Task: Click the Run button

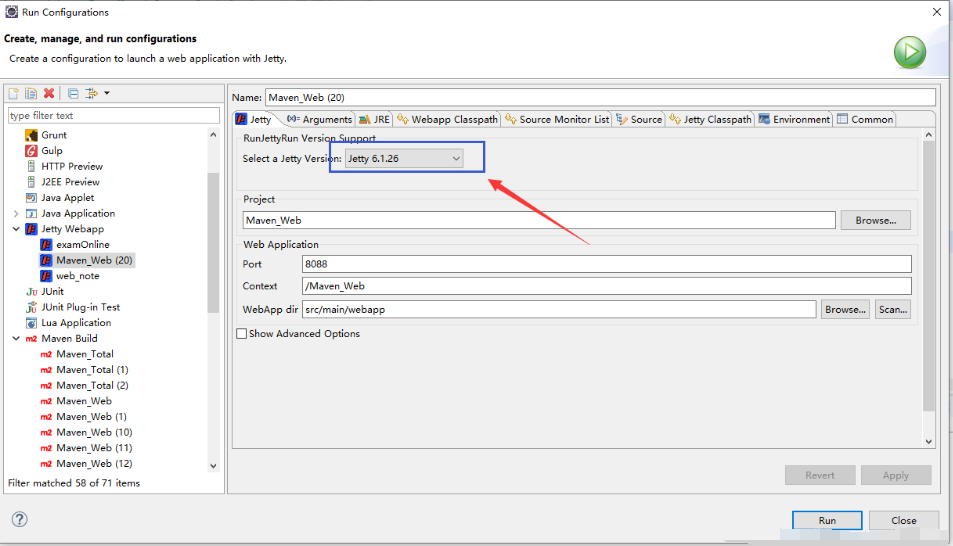Action: point(827,520)
